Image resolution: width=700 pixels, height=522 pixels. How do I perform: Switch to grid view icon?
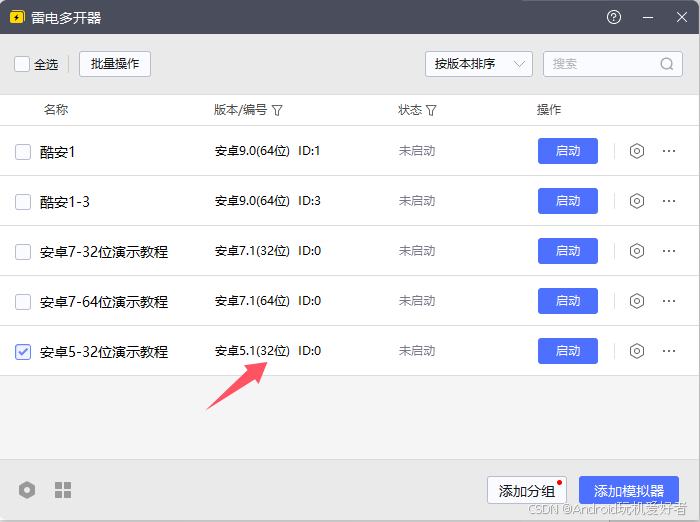click(x=63, y=490)
